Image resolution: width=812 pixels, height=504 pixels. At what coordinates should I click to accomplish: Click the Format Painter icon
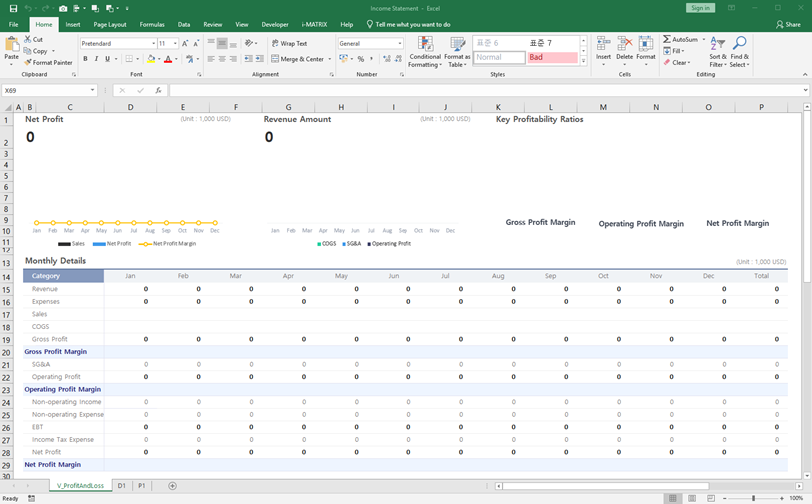click(x=28, y=62)
